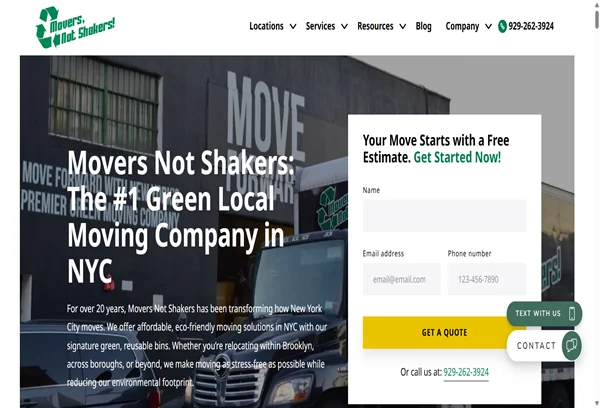The width and height of the screenshot is (600, 408).
Task: Click the chat bubble icon beside Contact
Action: (x=572, y=346)
